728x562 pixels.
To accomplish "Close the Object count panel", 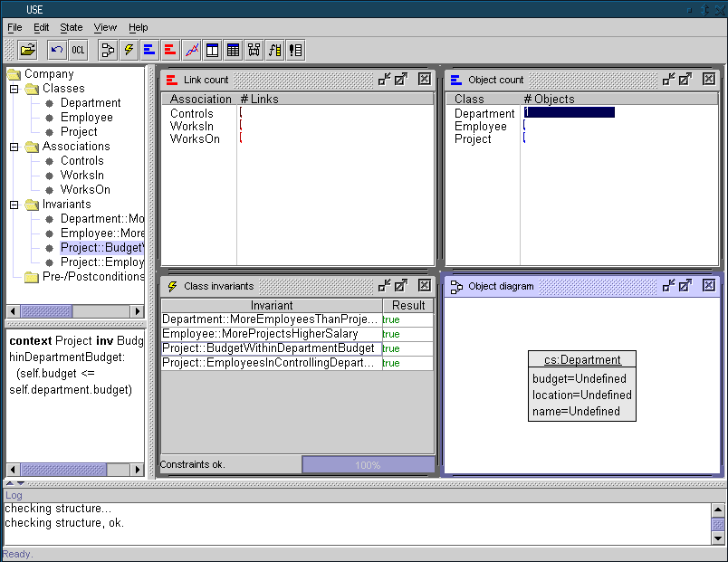I will click(708, 80).
